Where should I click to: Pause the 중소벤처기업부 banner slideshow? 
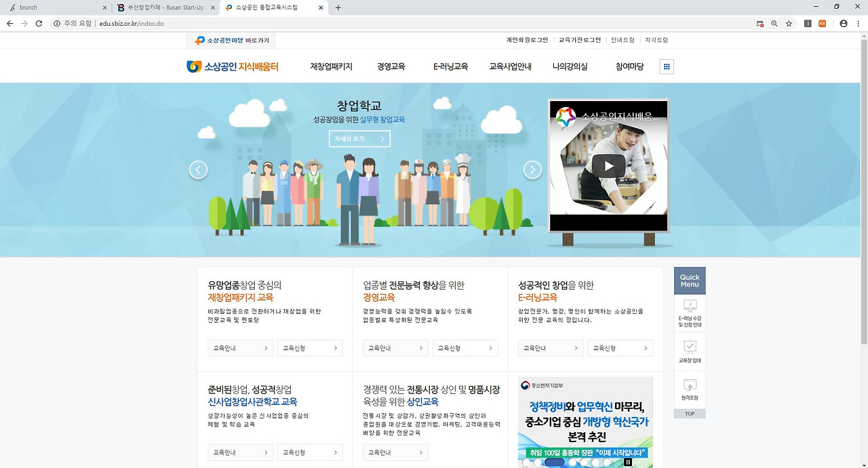click(x=628, y=461)
